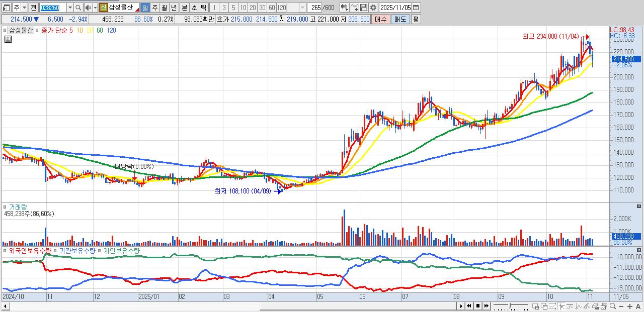This screenshot has height=312, width=644.
Task: Set interval to 10
Action: coord(243,8)
